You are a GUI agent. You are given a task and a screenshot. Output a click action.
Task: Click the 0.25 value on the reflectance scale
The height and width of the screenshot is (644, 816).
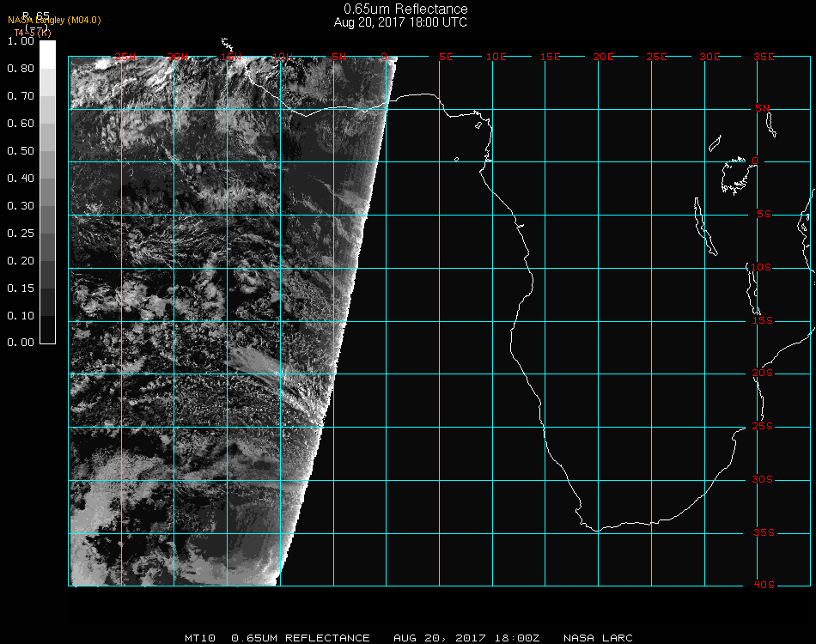coord(21,234)
